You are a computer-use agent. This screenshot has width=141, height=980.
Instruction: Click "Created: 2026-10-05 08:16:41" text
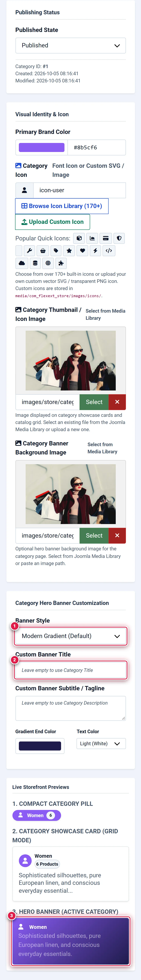pos(47,73)
